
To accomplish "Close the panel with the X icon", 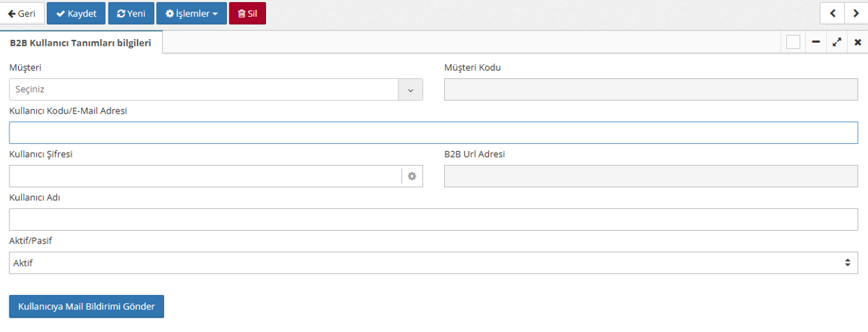I will (x=857, y=43).
